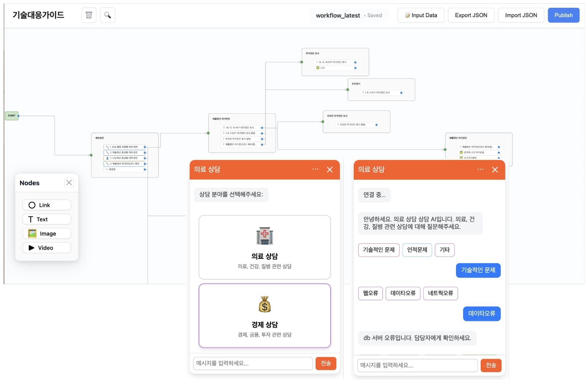Add a Link node from Nodes panel
The width and height of the screenshot is (588, 380).
point(47,205)
